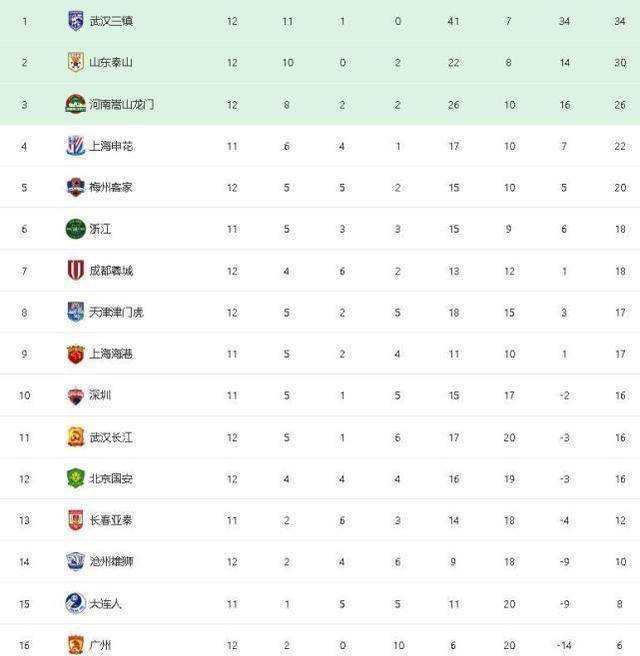640x656 pixels.
Task: Select the first-place row points value 34
Action: coord(620,21)
